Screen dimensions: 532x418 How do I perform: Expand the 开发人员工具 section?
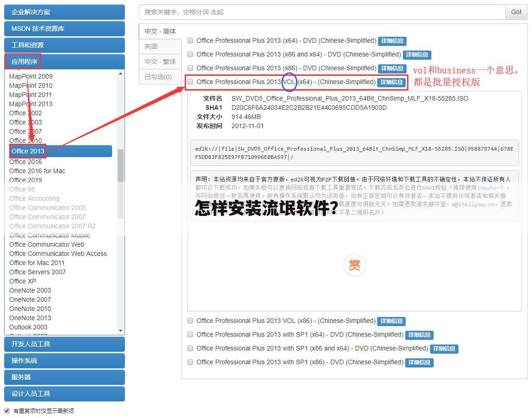64,344
